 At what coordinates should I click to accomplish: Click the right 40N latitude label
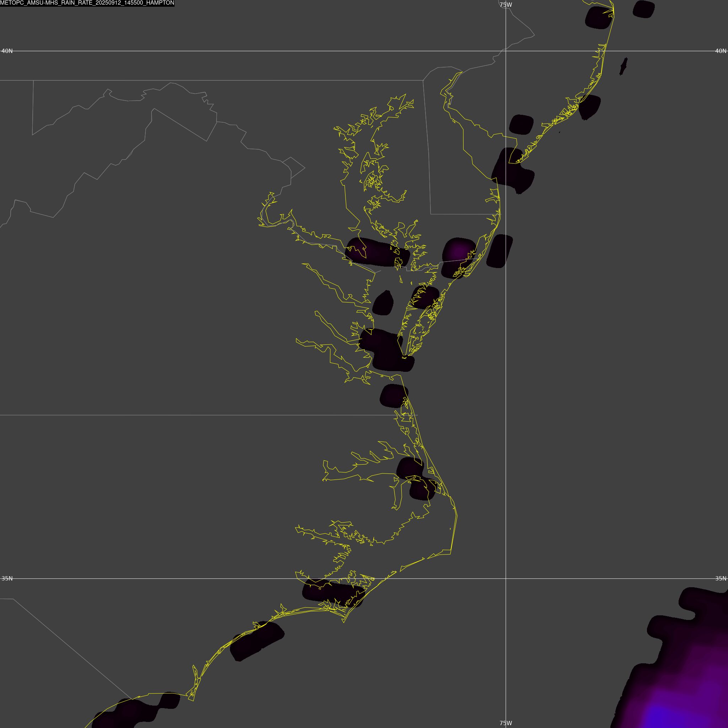(721, 51)
